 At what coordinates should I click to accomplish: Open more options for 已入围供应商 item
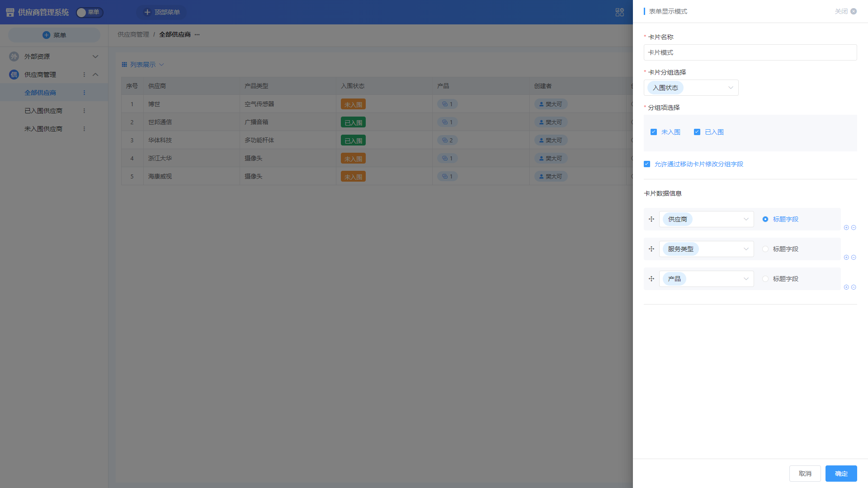[84, 111]
